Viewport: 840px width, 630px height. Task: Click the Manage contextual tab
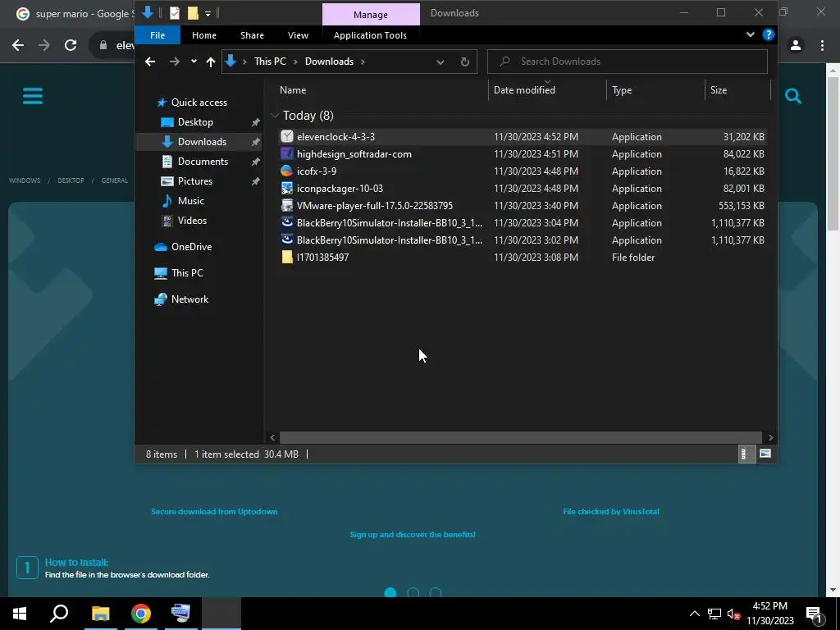click(371, 15)
